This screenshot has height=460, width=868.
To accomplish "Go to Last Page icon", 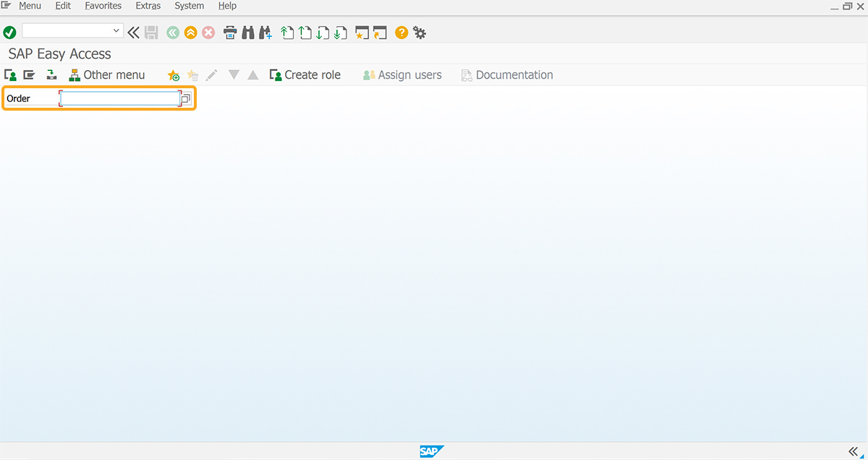I will 341,33.
